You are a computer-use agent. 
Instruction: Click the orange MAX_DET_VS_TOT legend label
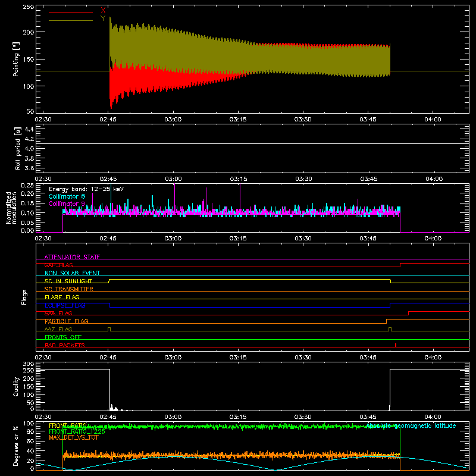(74, 437)
